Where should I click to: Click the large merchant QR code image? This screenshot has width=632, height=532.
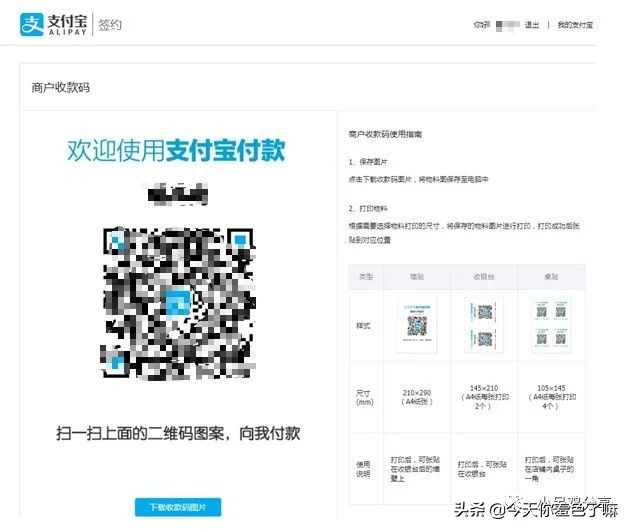178,304
